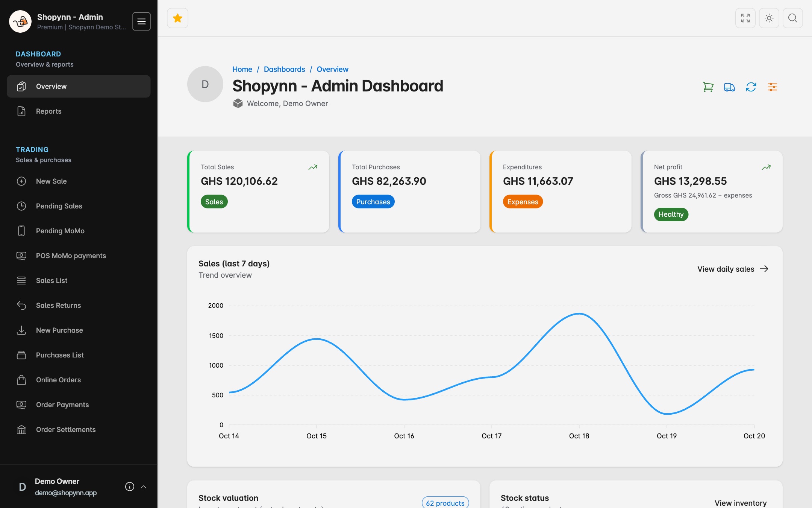Open Reports in the sidebar
The width and height of the screenshot is (812, 508).
(79, 111)
